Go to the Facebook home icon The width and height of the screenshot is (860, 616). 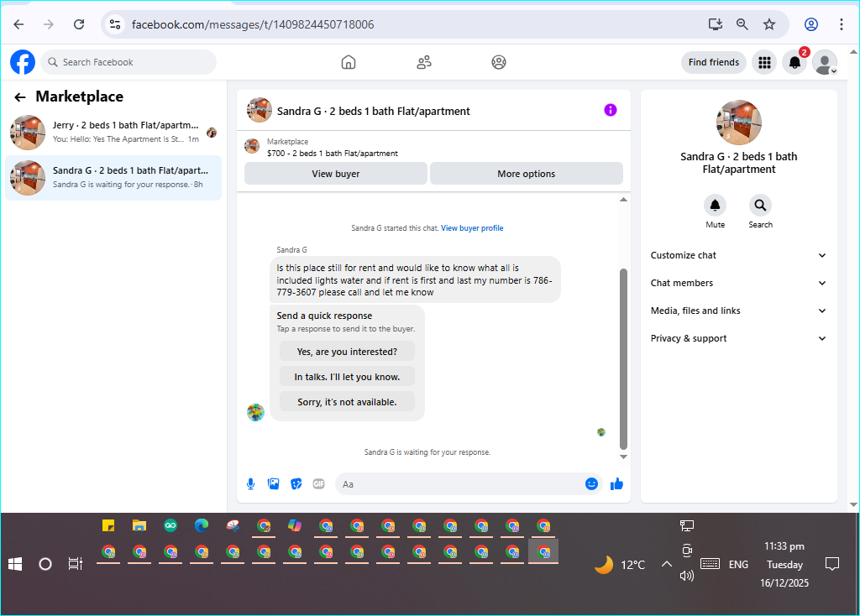tap(349, 62)
